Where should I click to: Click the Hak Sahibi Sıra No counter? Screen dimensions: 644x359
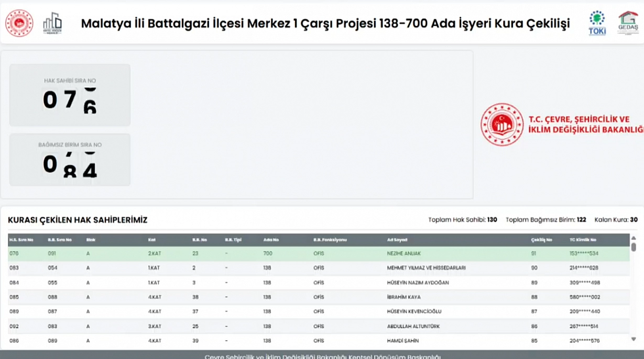(x=70, y=95)
